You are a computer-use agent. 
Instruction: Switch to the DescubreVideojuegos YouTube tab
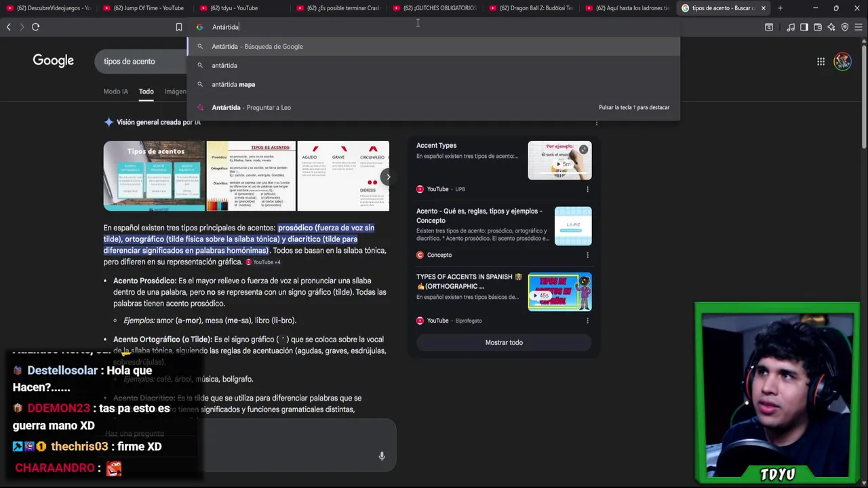[x=48, y=8]
